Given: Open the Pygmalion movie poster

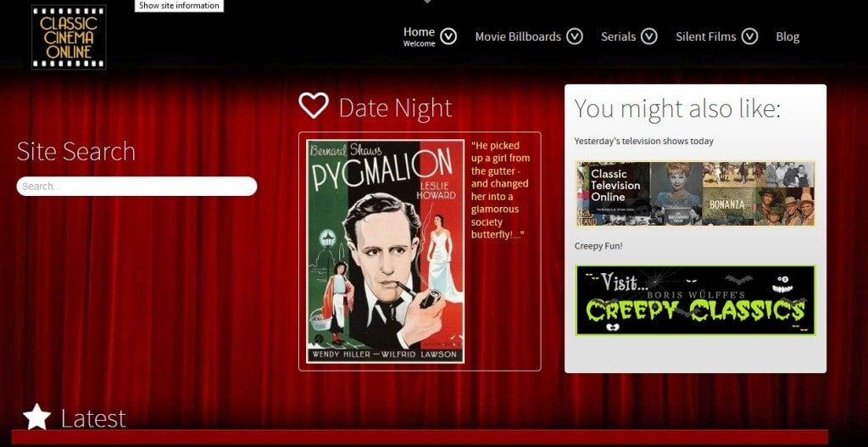Looking at the screenshot, I should [x=386, y=251].
